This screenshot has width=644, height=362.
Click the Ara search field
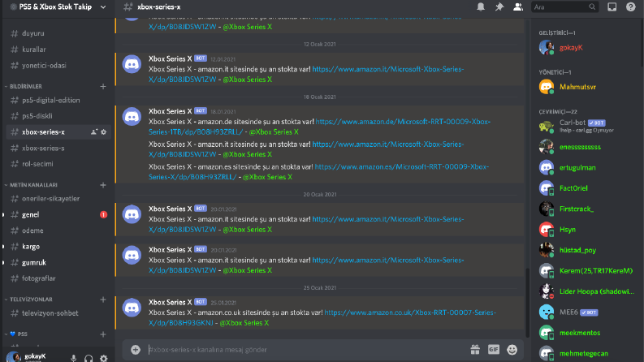(x=564, y=7)
